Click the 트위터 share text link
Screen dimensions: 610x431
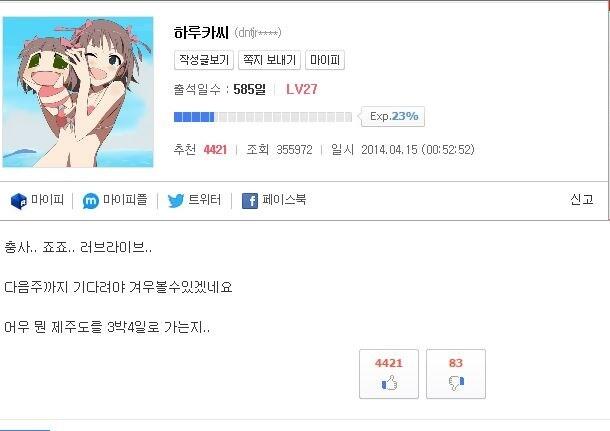pos(205,200)
